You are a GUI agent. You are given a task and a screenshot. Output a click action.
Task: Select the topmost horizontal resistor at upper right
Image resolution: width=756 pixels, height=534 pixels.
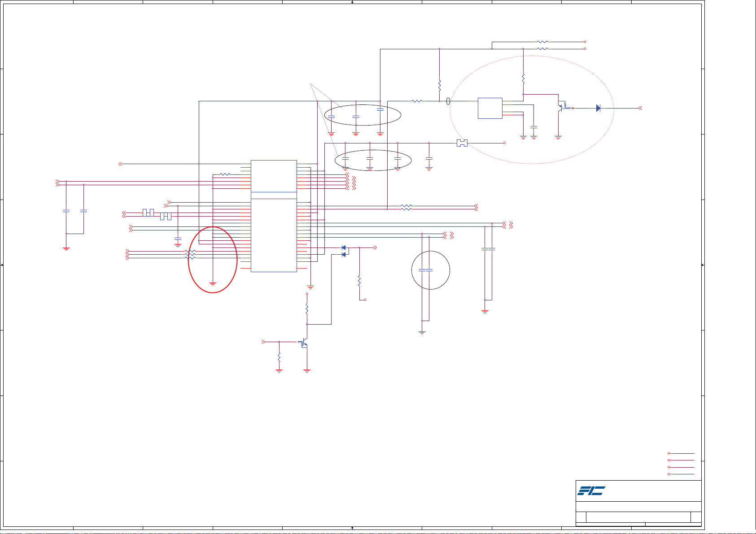click(542, 42)
